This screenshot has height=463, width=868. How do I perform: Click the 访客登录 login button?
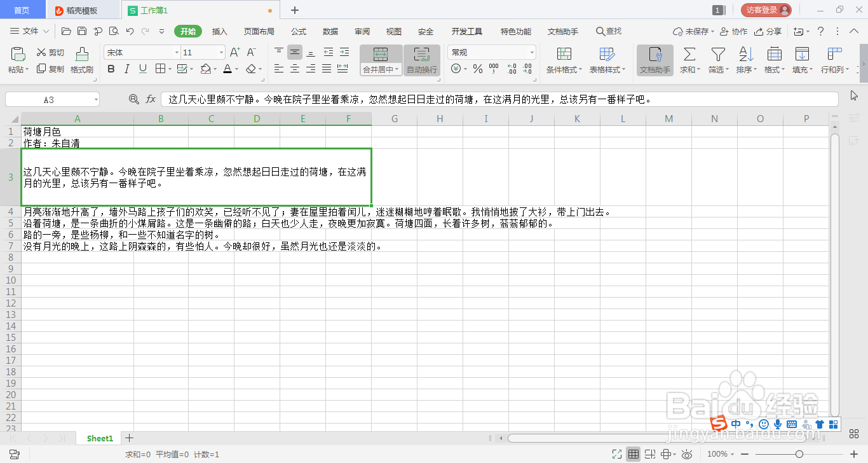(766, 10)
